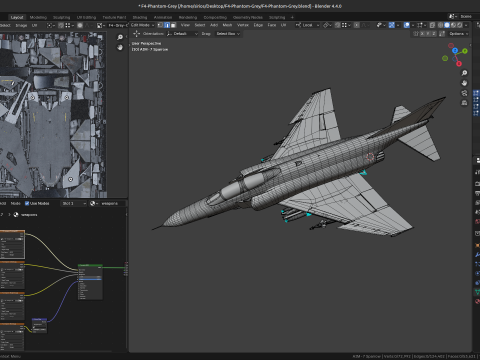
Task: Open the Mesh menu
Action: coord(227,25)
